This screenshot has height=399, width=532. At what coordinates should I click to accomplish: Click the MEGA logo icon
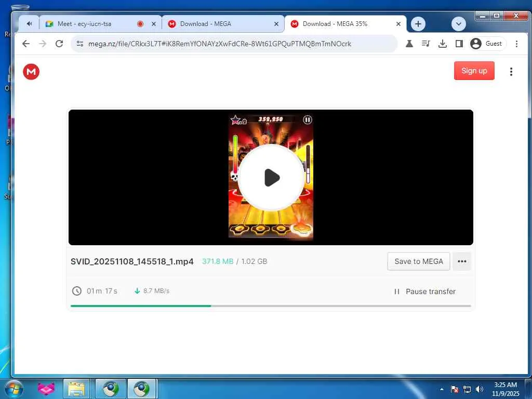(31, 72)
